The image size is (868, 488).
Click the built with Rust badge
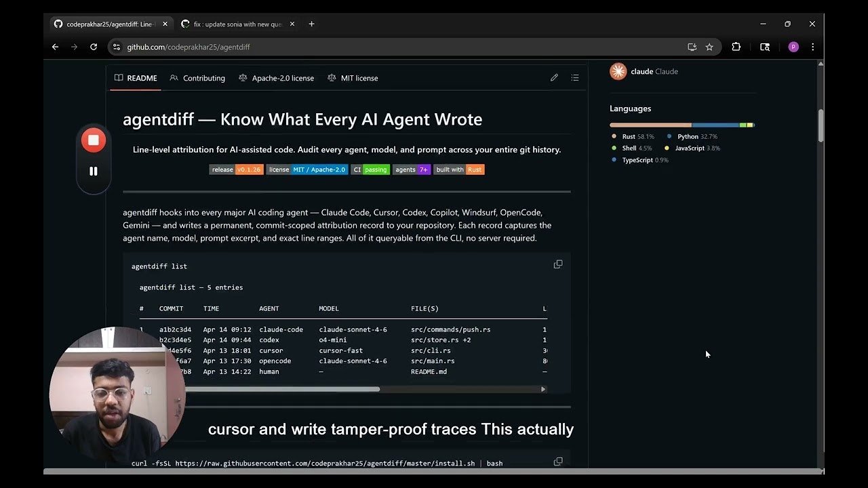459,169
